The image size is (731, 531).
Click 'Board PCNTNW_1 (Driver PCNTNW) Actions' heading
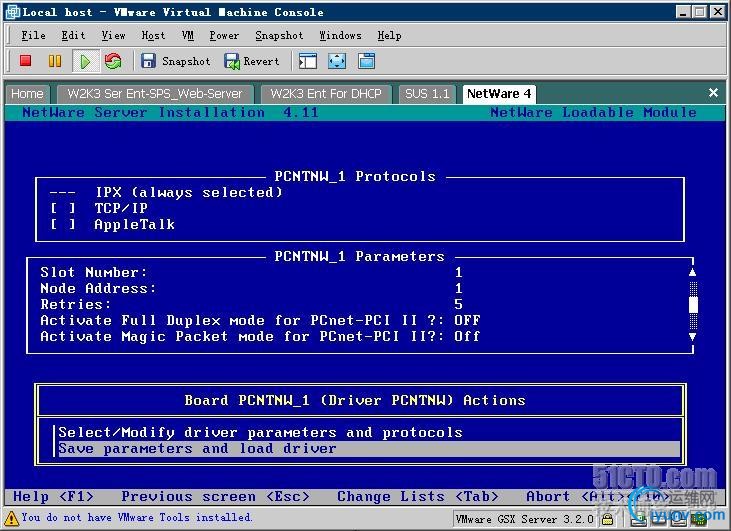tap(355, 400)
